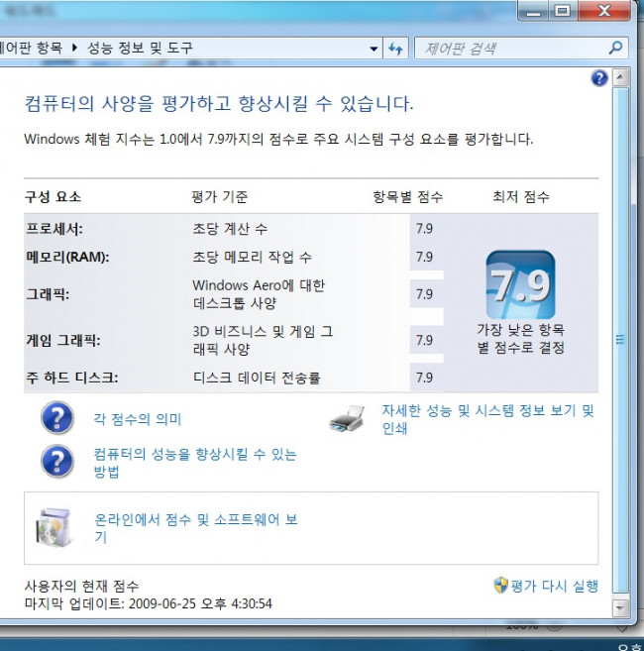Click the refresh arrows button beside address bar
Viewport: 644px width, 651px height.
[x=395, y=49]
